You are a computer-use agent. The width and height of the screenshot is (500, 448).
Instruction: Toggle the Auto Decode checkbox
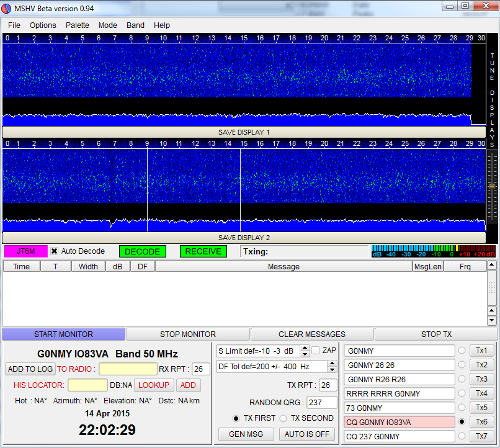click(53, 251)
